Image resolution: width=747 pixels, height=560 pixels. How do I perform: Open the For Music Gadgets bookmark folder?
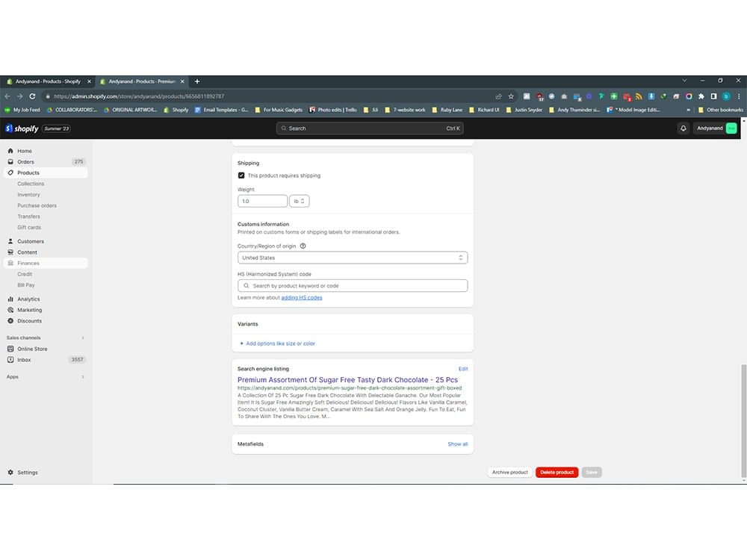point(279,110)
